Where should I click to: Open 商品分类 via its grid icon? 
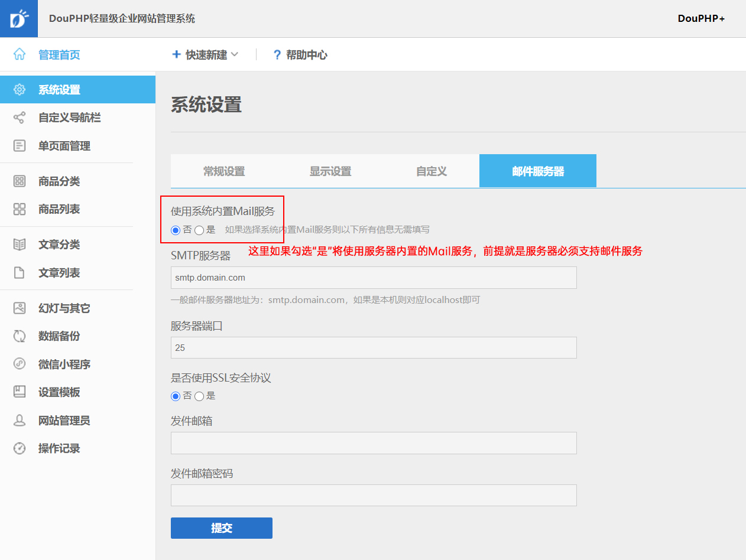pyautogui.click(x=20, y=181)
